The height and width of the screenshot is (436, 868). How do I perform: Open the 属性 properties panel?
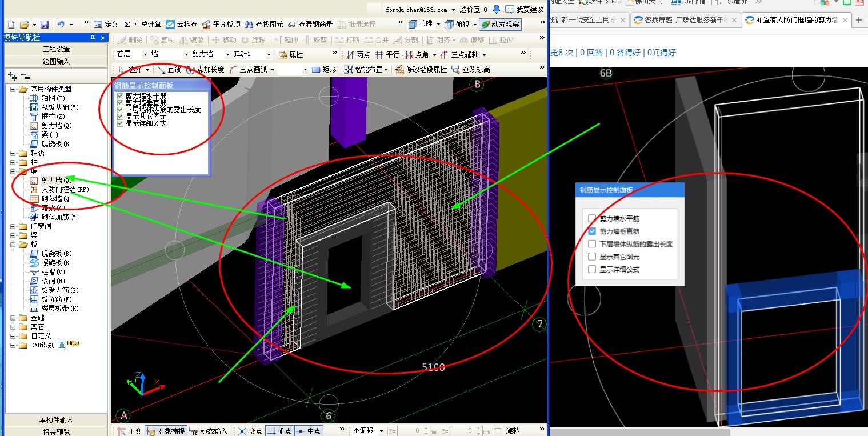291,54
